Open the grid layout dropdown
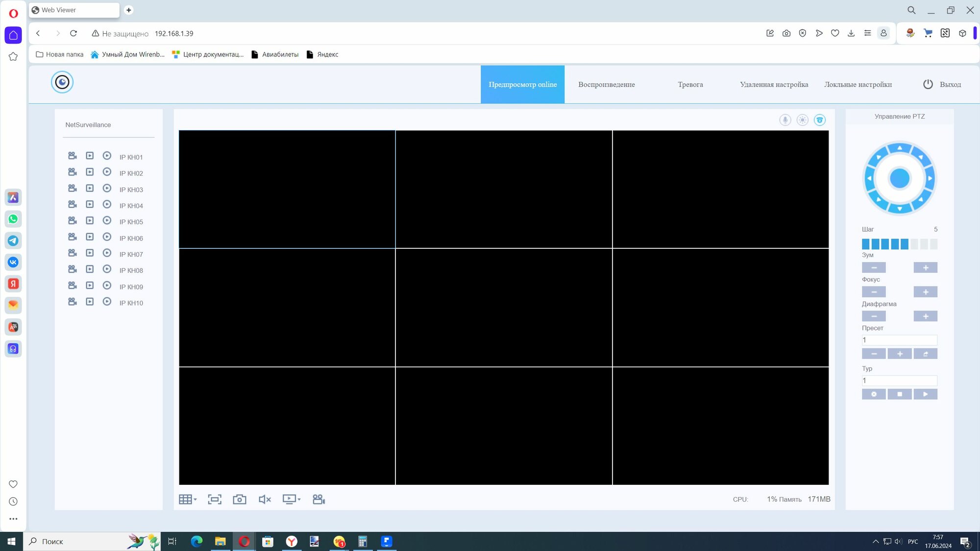This screenshot has height=551, width=980. point(188,499)
